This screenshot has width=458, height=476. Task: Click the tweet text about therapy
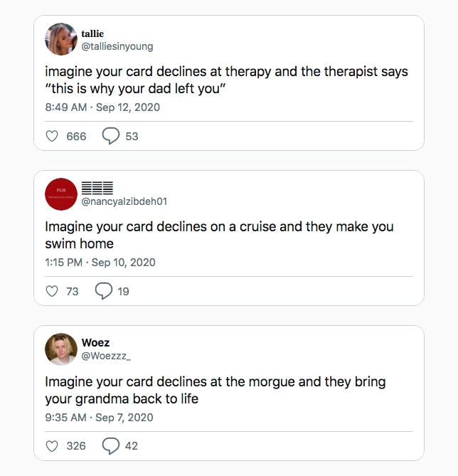226,80
